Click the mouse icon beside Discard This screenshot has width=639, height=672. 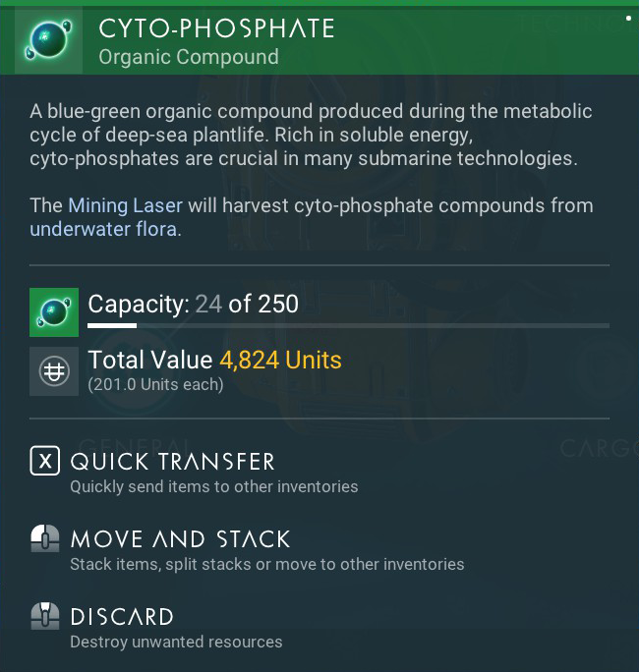click(x=45, y=617)
